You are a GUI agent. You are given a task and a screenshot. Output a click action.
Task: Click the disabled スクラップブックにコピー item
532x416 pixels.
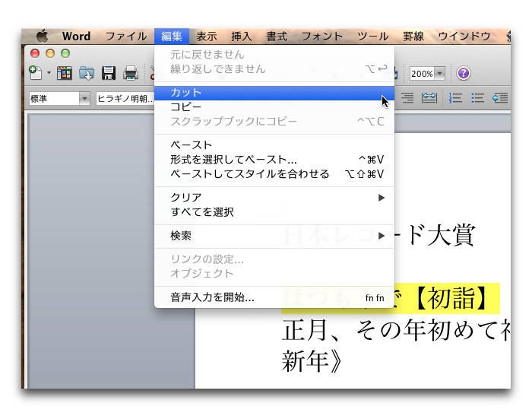tap(274, 121)
